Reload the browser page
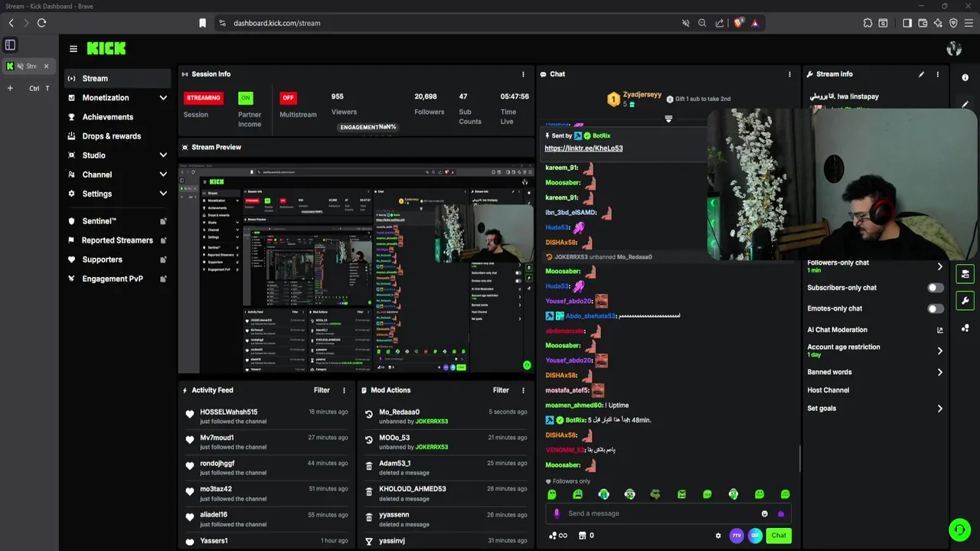This screenshot has width=980, height=551. point(41,23)
